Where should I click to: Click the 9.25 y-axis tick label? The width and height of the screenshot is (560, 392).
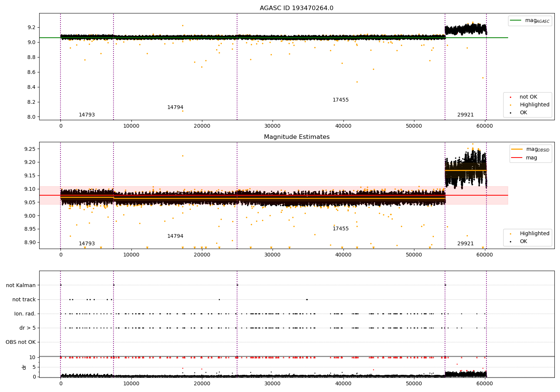[x=30, y=149]
